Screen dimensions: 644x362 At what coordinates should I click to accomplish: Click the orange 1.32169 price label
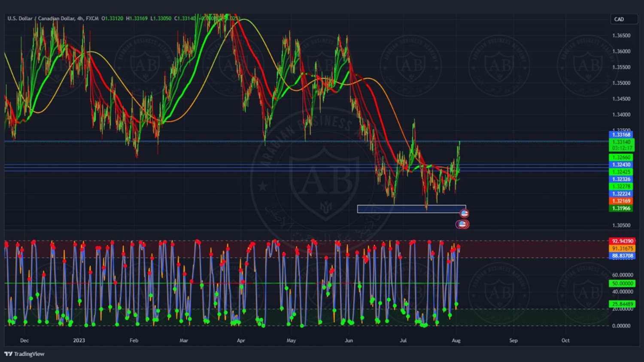(x=621, y=201)
